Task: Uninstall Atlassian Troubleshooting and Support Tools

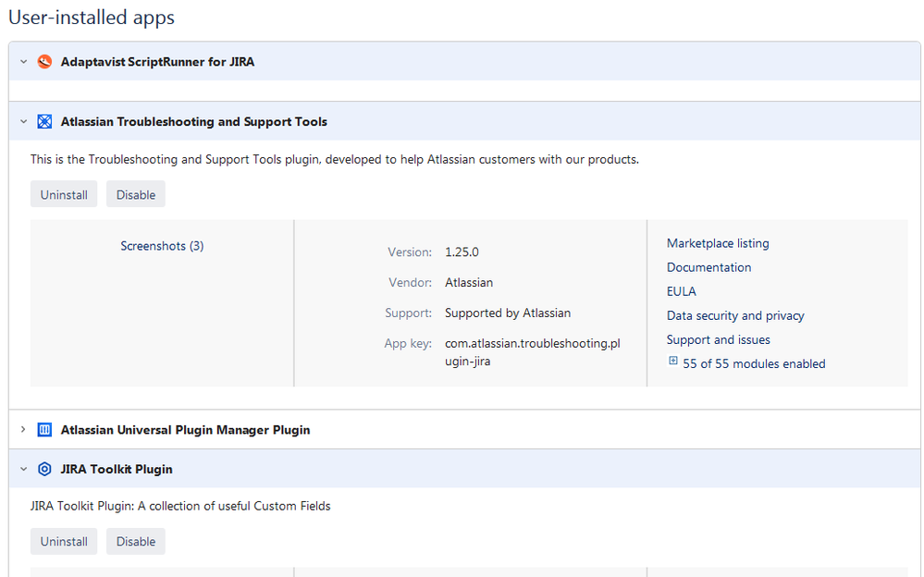Action: tap(64, 194)
